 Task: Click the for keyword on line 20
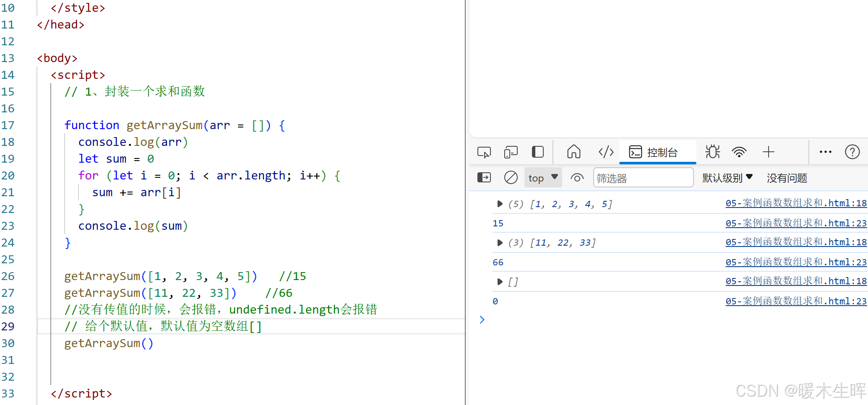tap(88, 176)
